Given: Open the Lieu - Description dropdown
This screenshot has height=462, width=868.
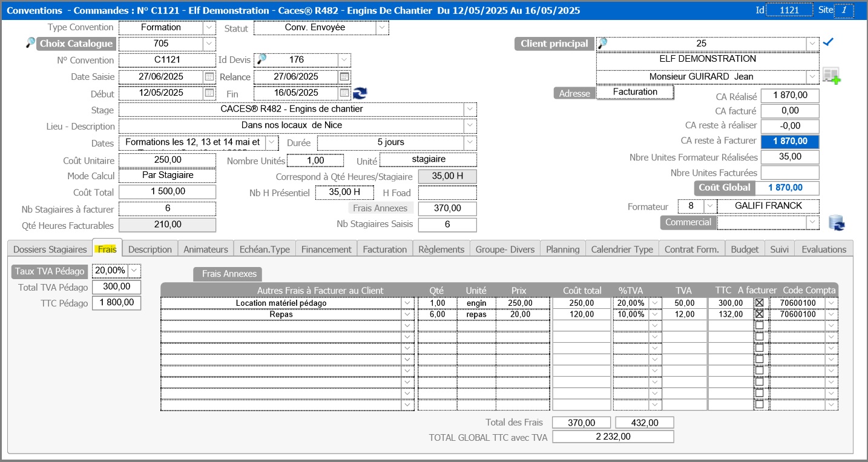Looking at the screenshot, I should coord(470,126).
